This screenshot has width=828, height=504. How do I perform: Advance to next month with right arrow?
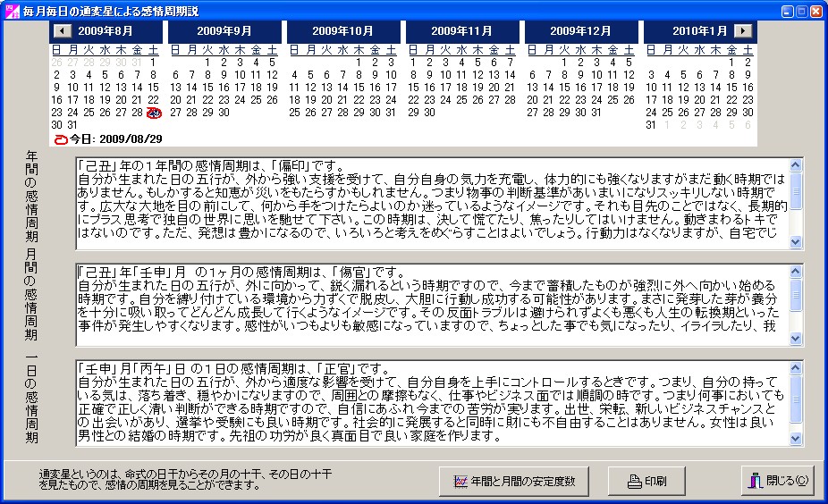[x=743, y=31]
